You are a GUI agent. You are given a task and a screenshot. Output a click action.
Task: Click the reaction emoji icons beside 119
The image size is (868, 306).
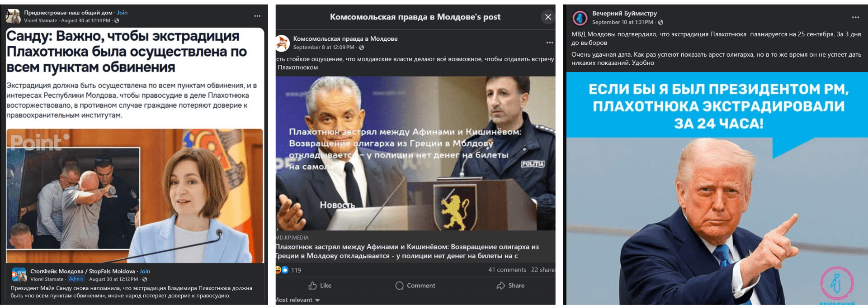pos(282,270)
